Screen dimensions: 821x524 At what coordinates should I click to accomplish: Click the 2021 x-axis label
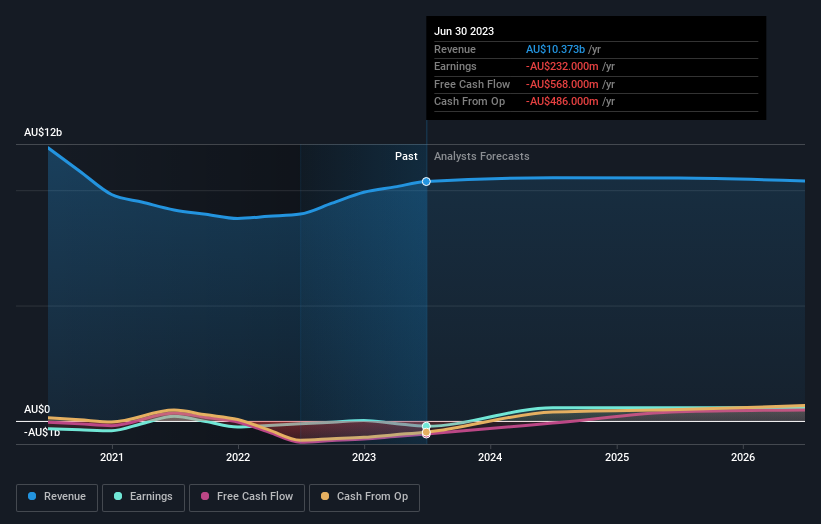point(112,457)
